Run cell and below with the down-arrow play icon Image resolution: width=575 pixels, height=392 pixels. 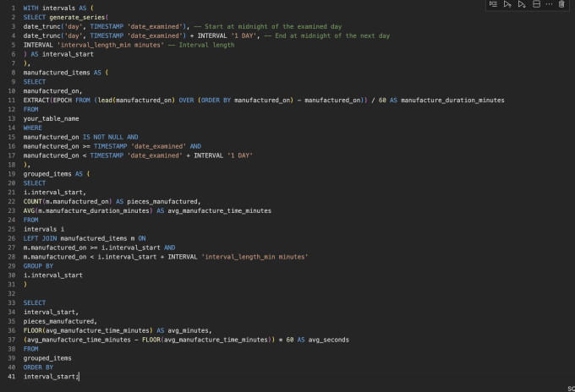(x=522, y=4)
